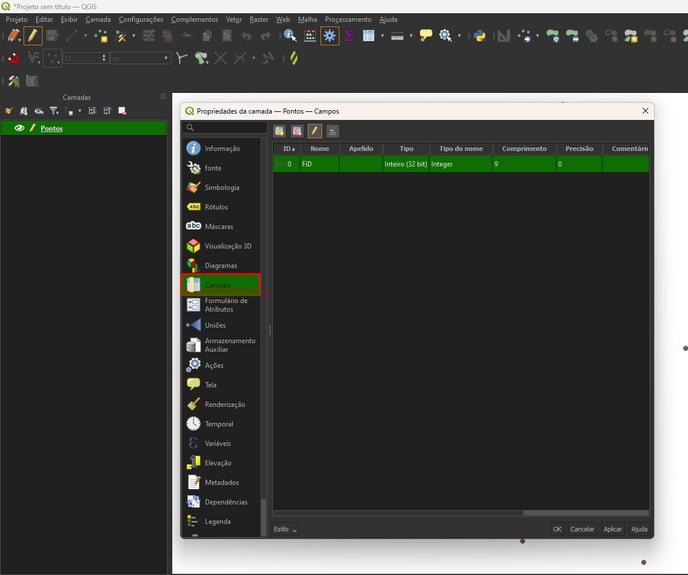Image resolution: width=688 pixels, height=575 pixels.
Task: Click the snapping tolerance spinbox arrows
Action: point(104,58)
